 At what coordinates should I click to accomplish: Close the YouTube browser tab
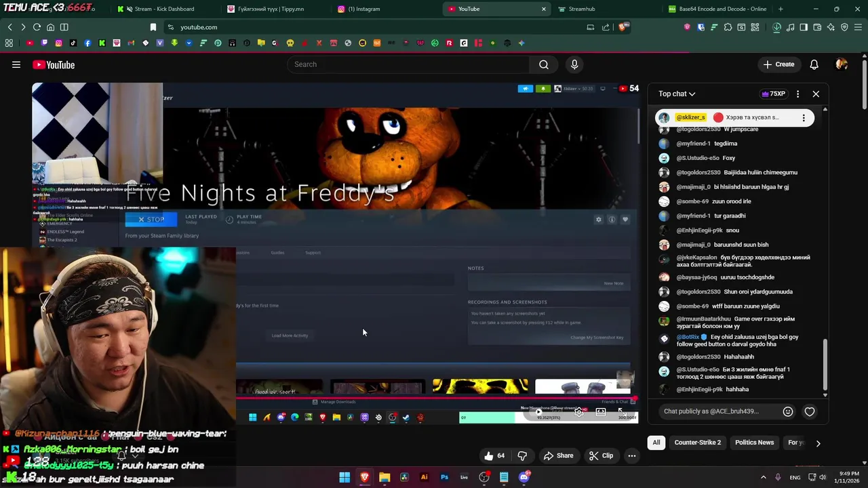click(543, 9)
